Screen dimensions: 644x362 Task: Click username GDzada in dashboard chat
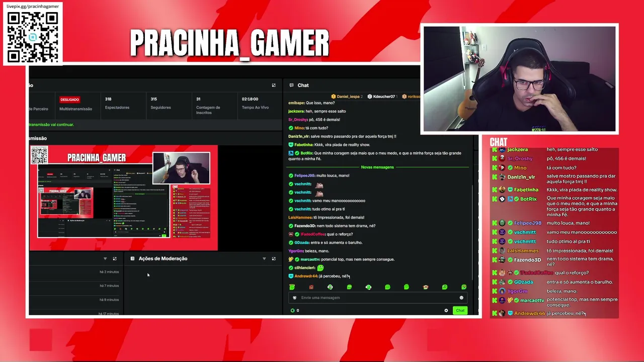tap(302, 243)
